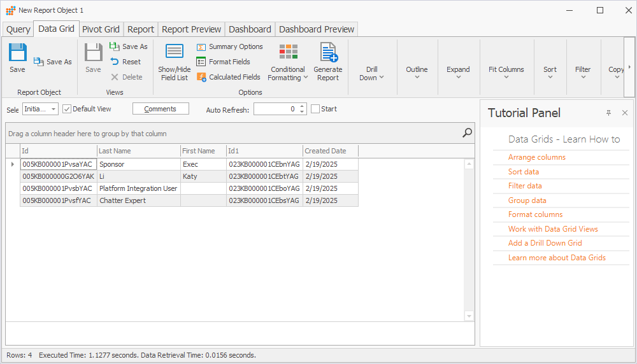Image resolution: width=637 pixels, height=364 pixels.
Task: Open Format Fields
Action: click(224, 62)
